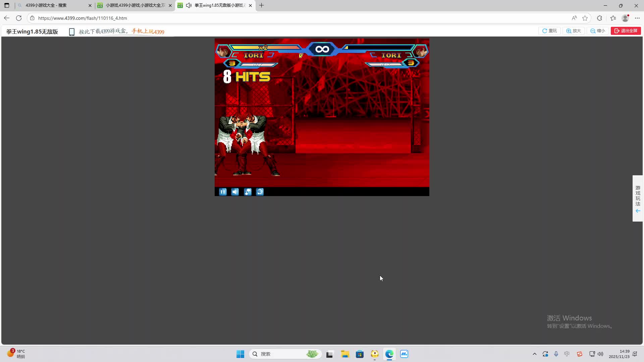644x362 pixels.
Task: Mute the game sound speaker icon
Action: pos(235,192)
